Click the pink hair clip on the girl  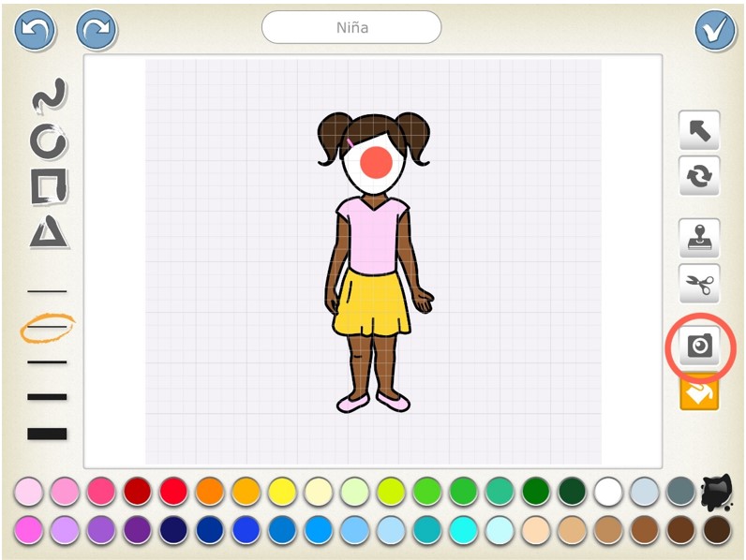click(x=350, y=143)
